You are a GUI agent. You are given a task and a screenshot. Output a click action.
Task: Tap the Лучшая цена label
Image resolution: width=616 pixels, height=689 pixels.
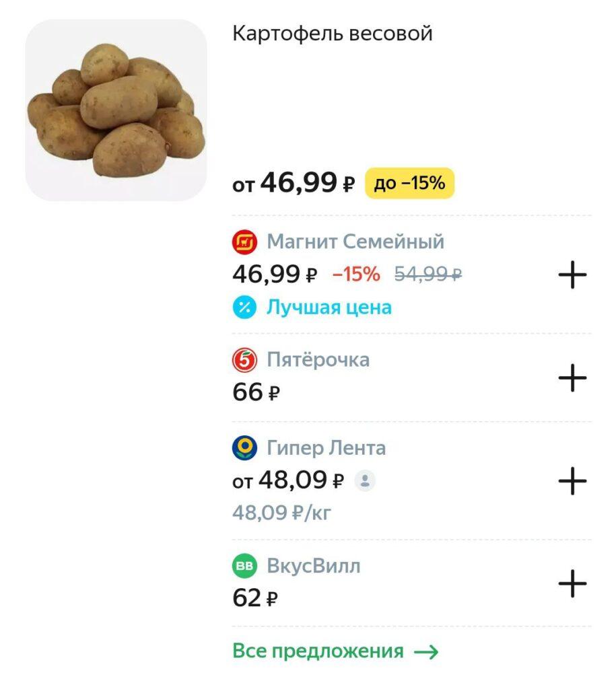tap(329, 307)
